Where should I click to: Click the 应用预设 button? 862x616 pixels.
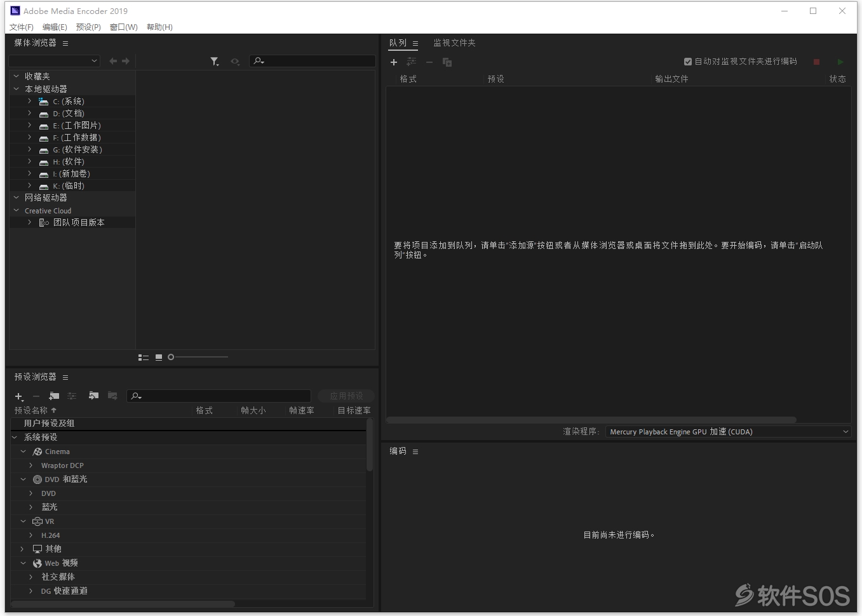click(346, 396)
